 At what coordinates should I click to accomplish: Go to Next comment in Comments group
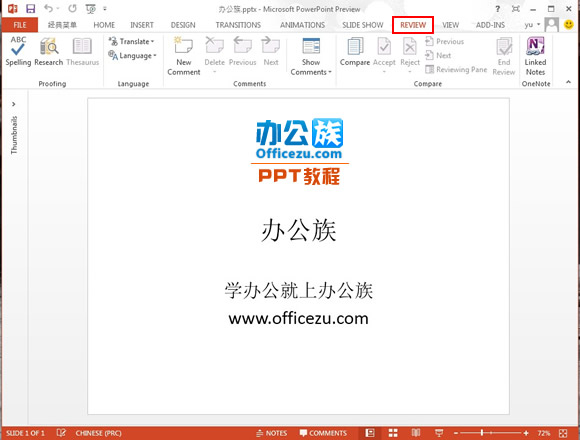click(271, 51)
